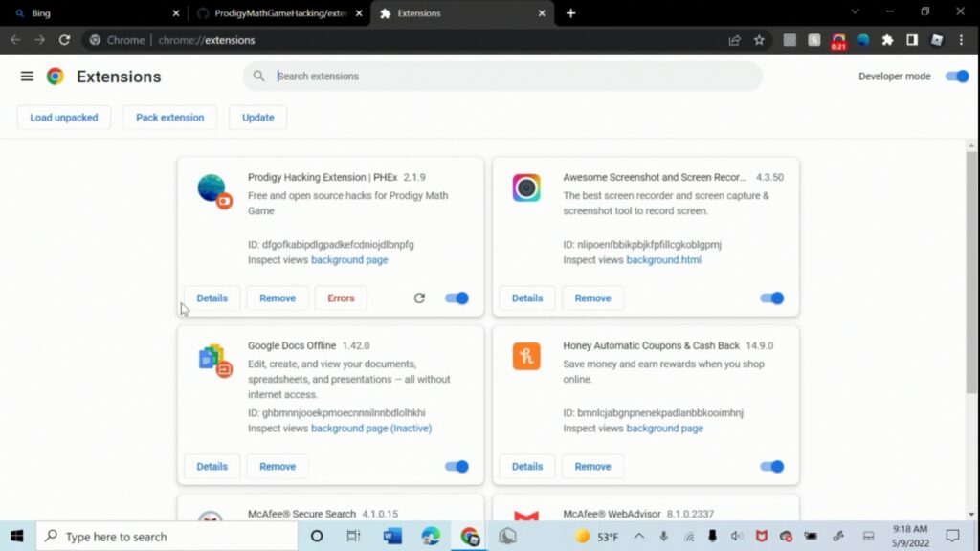Open the Extensions puzzle piece menu

pos(887,40)
